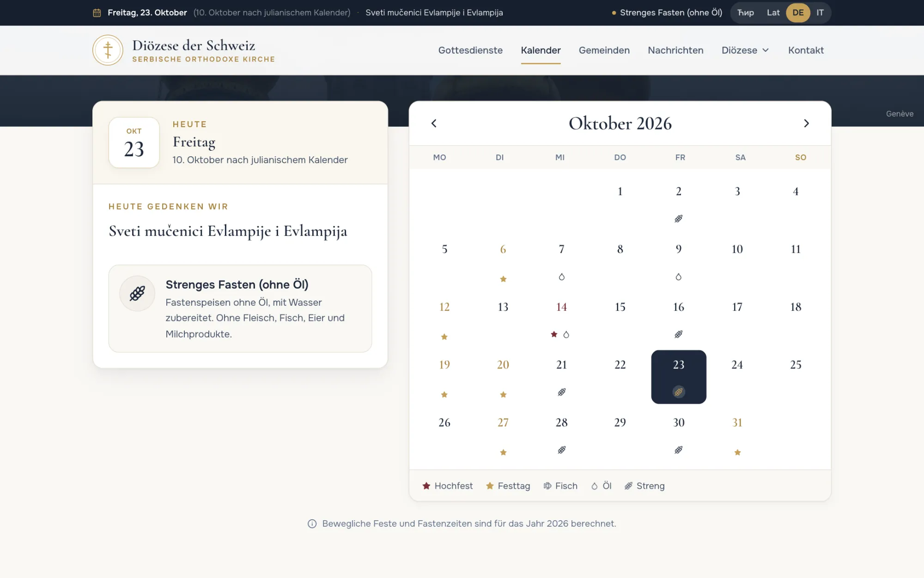Click strict fast icon under October 23
The width and height of the screenshot is (924, 578).
[x=679, y=392]
